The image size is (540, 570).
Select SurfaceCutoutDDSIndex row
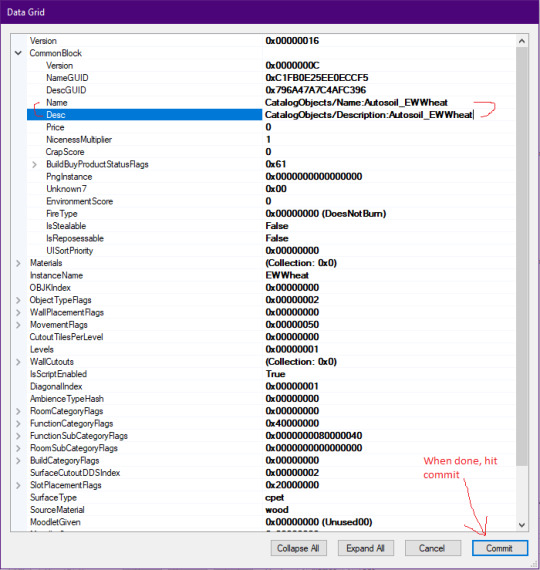(x=271, y=473)
